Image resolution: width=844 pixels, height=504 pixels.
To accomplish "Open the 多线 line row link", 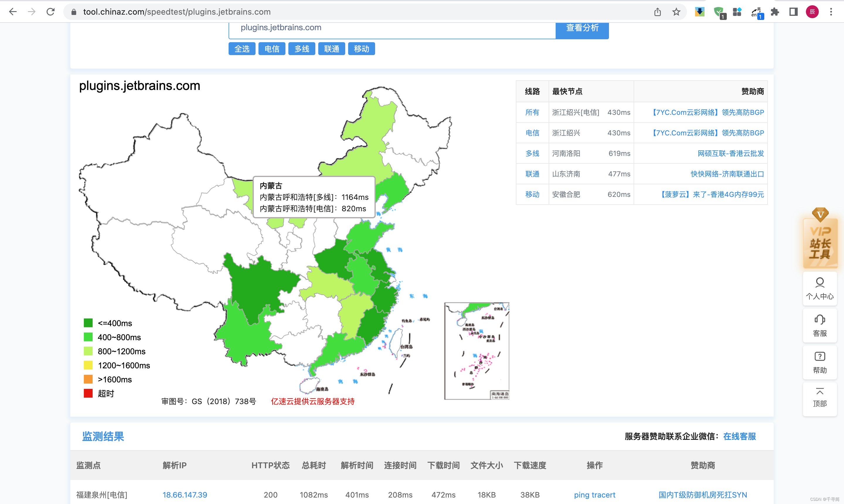I will [x=532, y=154].
